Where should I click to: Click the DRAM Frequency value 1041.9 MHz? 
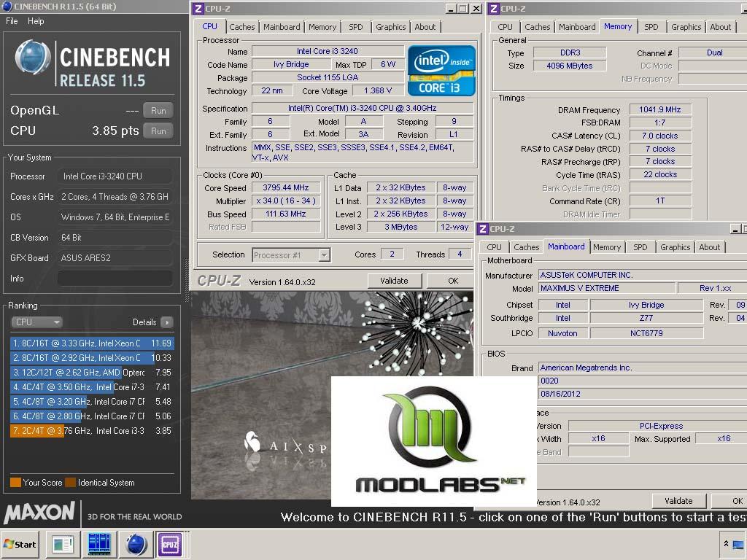(x=659, y=109)
